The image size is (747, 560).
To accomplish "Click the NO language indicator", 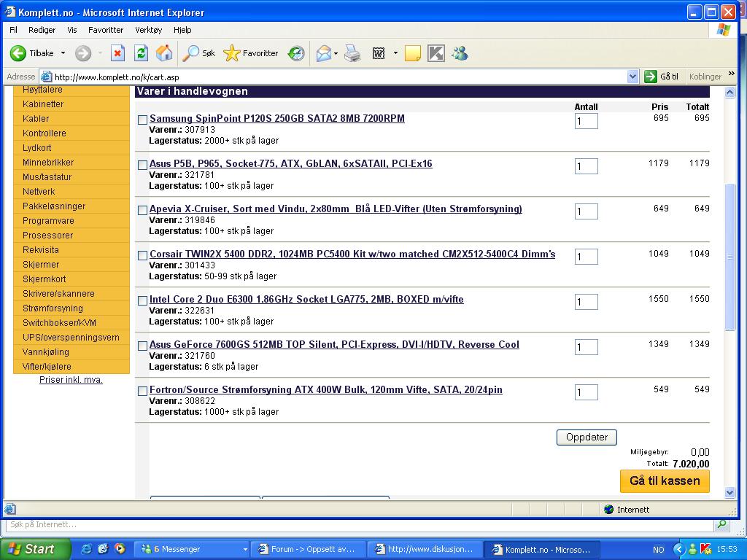I will (x=659, y=550).
